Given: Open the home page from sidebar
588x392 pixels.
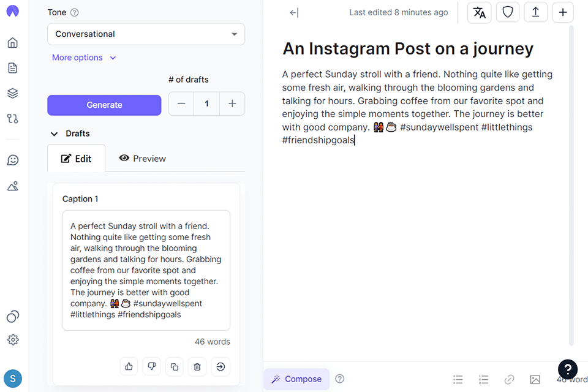Looking at the screenshot, I should pos(13,43).
